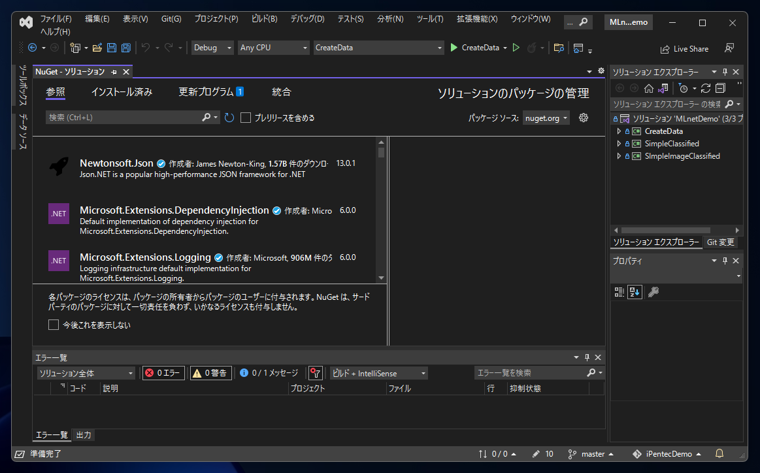Click the notifications bell in status bar
Viewport: 760px width, 473px height.
coord(719,454)
